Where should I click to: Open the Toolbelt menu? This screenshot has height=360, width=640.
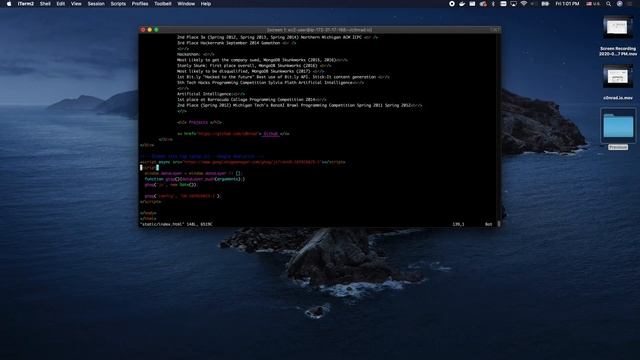tap(163, 4)
